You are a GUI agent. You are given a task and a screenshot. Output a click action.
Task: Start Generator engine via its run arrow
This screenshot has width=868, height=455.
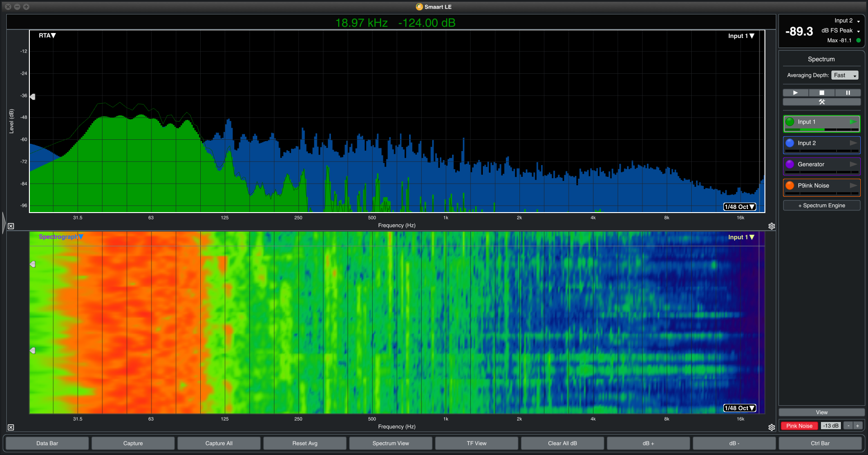point(853,164)
